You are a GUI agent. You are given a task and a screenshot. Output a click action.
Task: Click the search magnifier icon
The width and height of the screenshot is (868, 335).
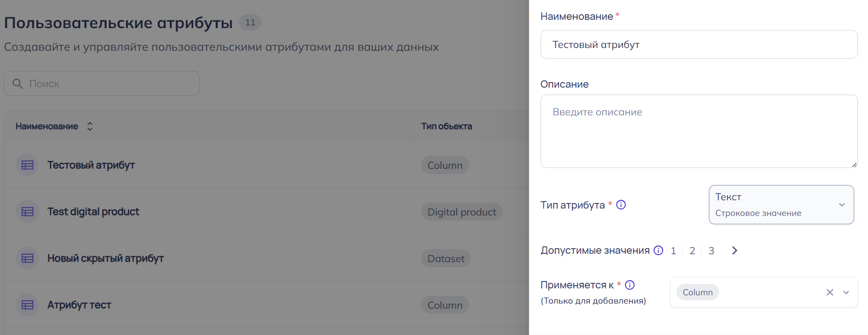18,84
